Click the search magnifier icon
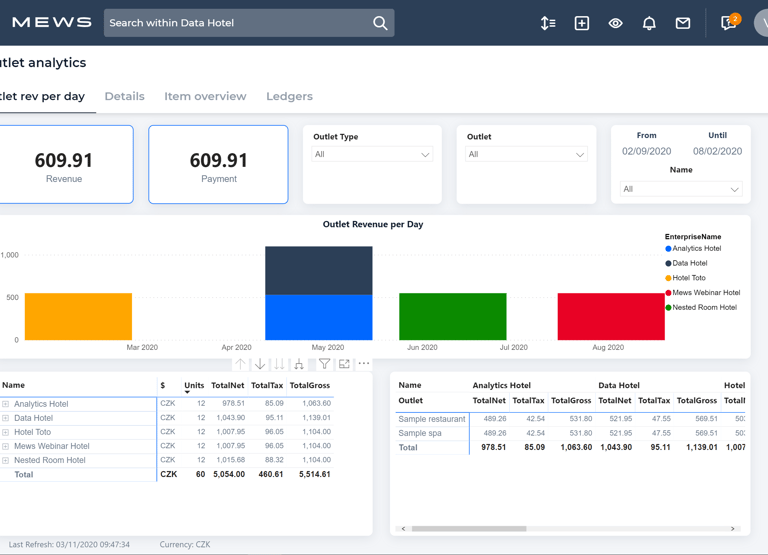The height and width of the screenshot is (555, 768). [x=380, y=23]
